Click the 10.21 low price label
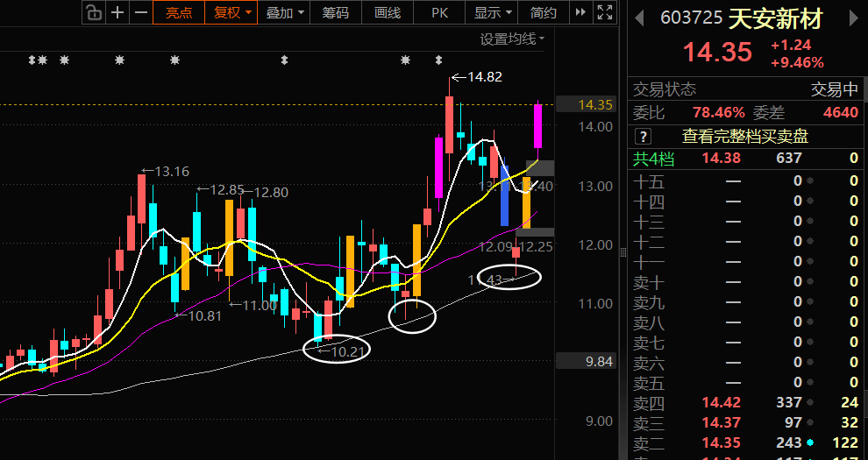The height and width of the screenshot is (460, 868). (x=349, y=351)
